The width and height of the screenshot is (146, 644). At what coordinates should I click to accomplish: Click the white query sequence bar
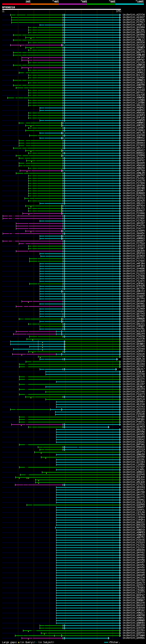pyautogui.click(x=62, y=9)
